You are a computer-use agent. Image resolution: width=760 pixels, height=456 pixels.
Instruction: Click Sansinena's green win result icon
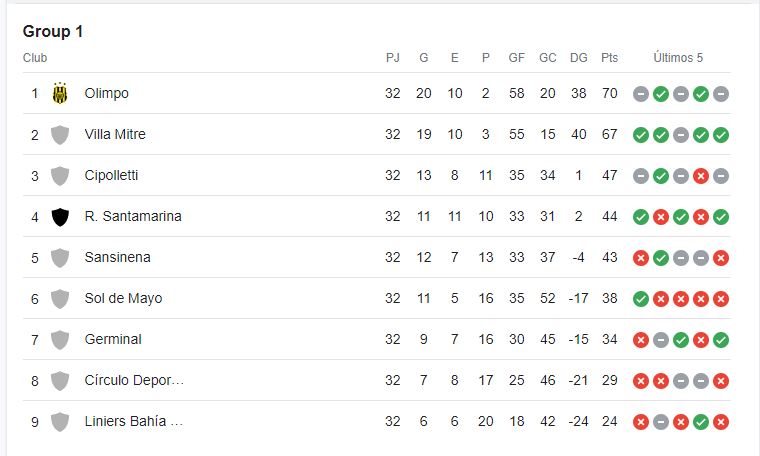coord(661,258)
